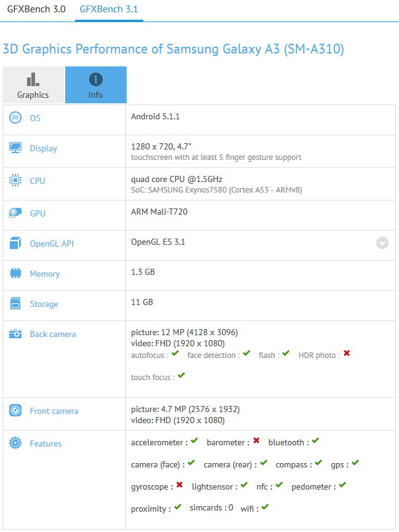Click the GPU card icon

click(15, 213)
